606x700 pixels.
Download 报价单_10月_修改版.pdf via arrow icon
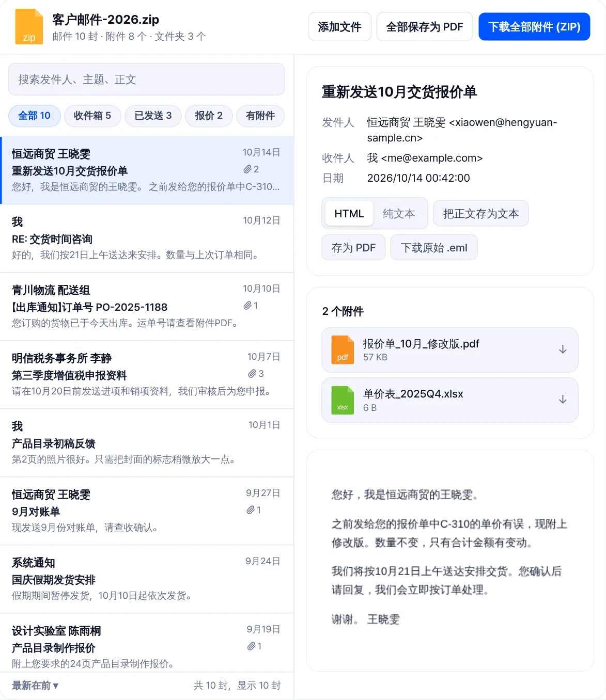[x=563, y=349]
